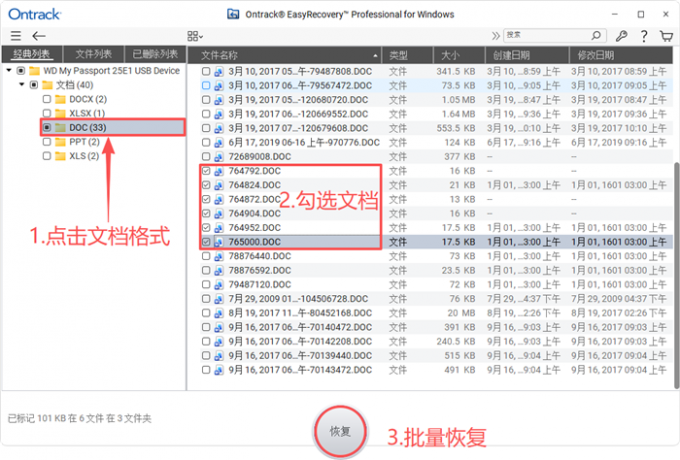This screenshot has height=460, width=680.
Task: Click file icon of ...-120680720.DOC
Action: click(x=219, y=100)
